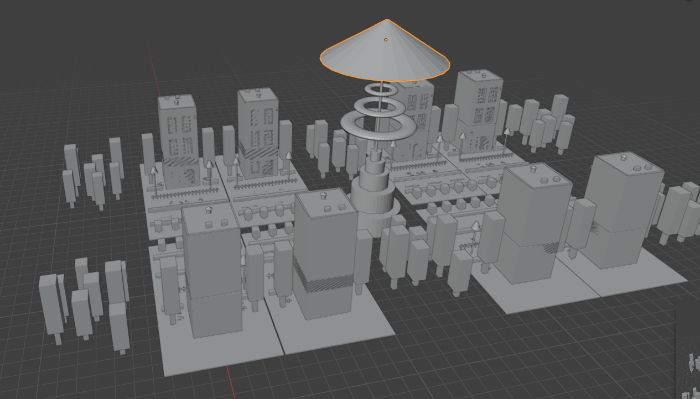Select the largest torus ring below the cone
This screenshot has width=700, height=399.
click(378, 125)
